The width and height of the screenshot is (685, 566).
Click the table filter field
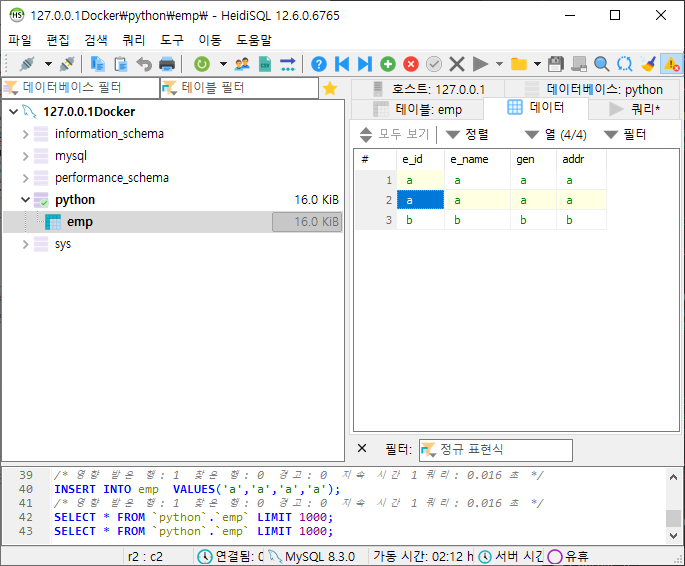tap(239, 88)
